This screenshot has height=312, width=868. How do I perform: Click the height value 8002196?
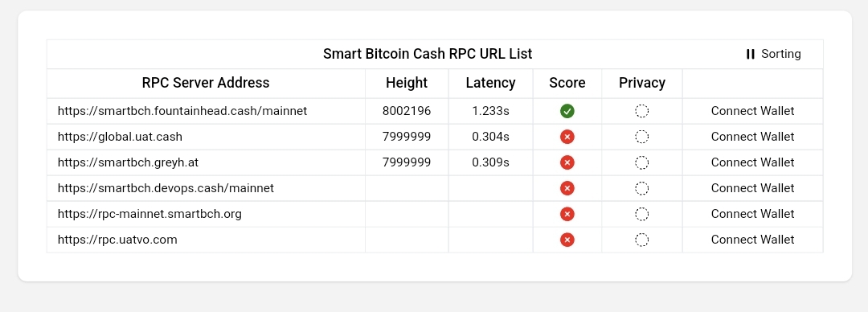(x=407, y=112)
